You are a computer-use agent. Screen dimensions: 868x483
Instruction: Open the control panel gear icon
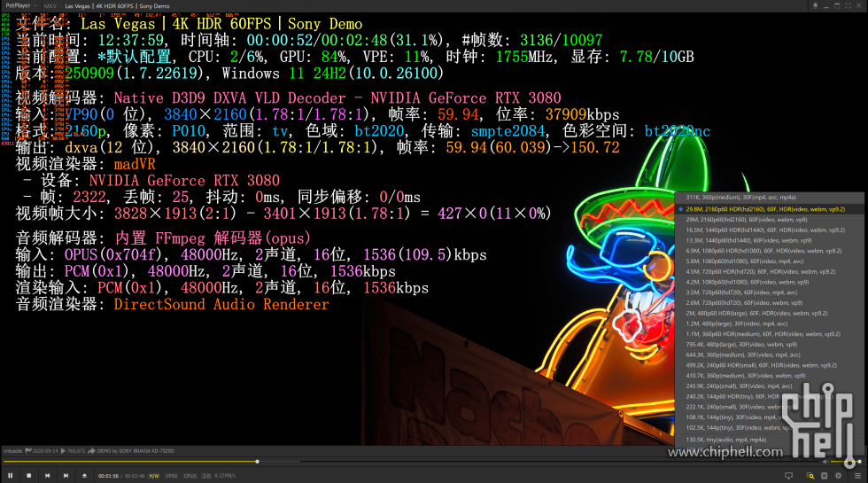[x=839, y=476]
